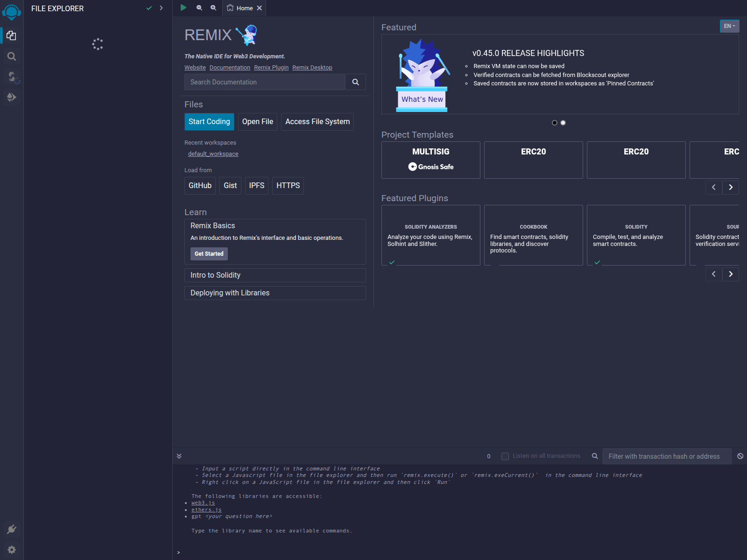The width and height of the screenshot is (747, 560).
Task: Focus transaction hash filter field
Action: 667,456
